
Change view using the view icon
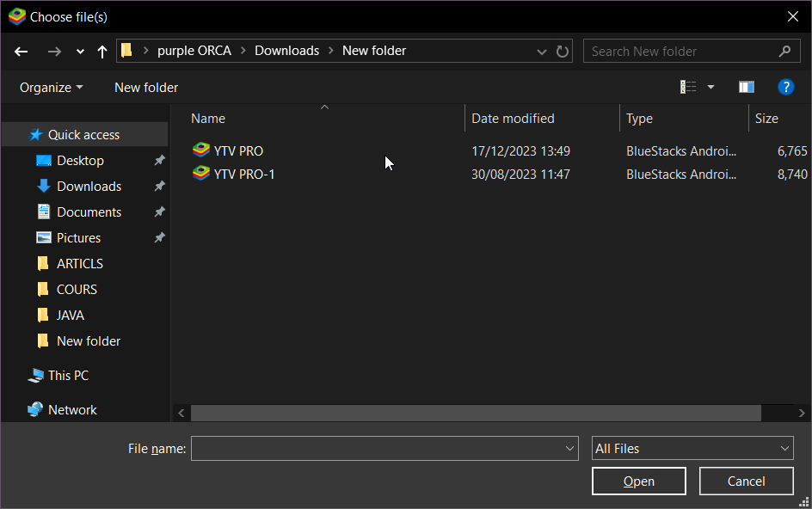[688, 87]
